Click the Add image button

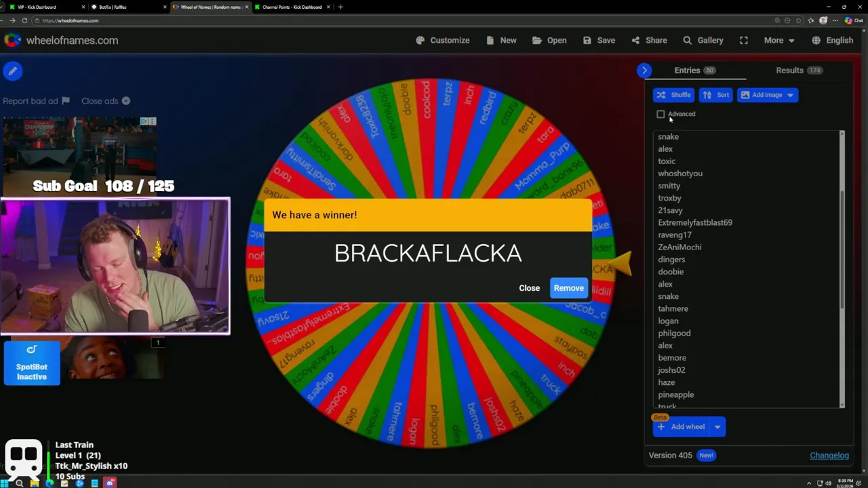[768, 95]
